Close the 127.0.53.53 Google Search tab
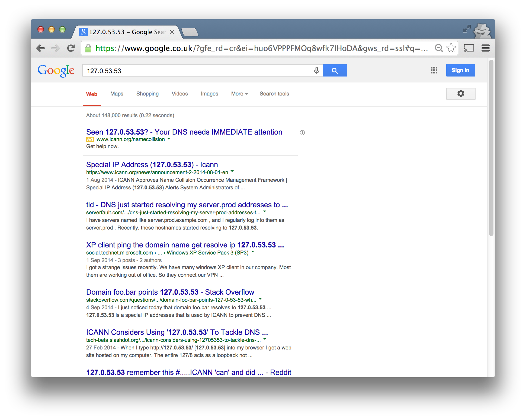 [x=172, y=32]
